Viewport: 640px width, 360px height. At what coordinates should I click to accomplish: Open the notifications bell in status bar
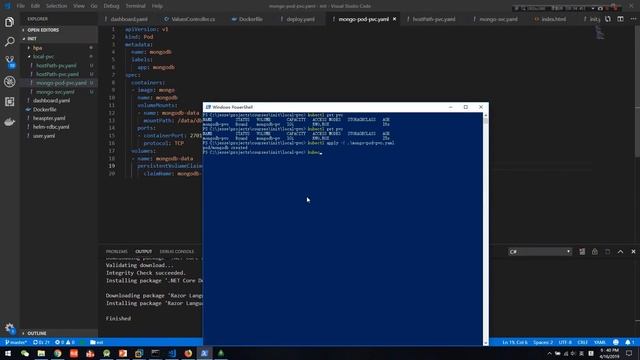pos(629,342)
